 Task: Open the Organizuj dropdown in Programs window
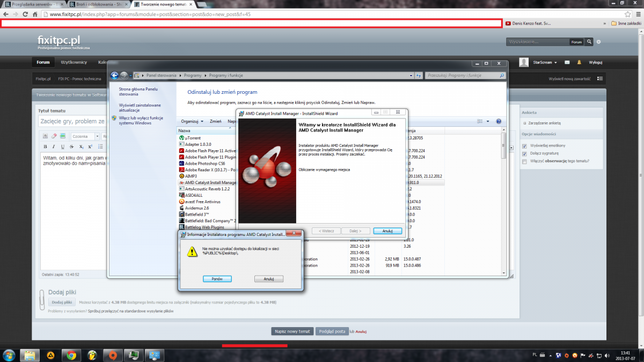tap(191, 121)
